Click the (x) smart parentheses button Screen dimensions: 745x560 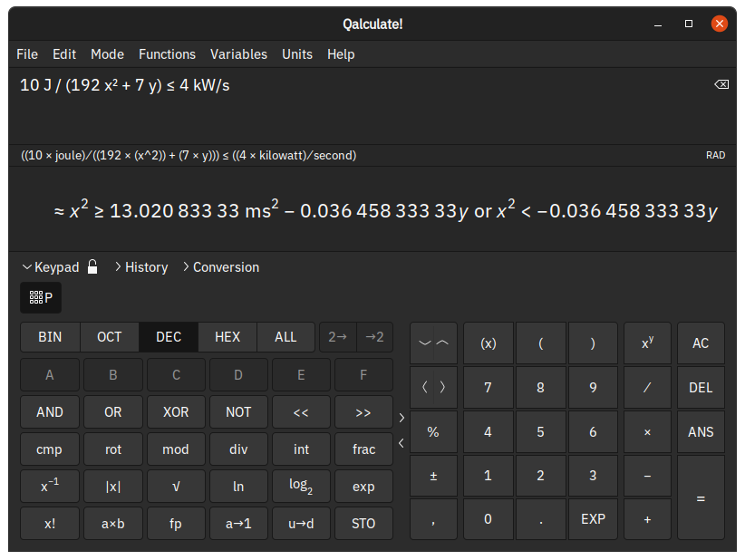click(489, 343)
